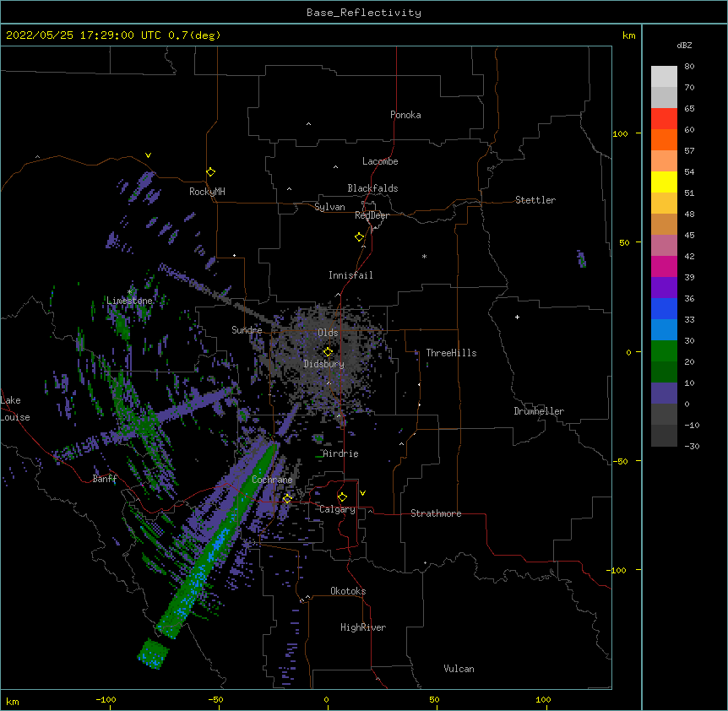Click the Didsbury town label

click(x=323, y=364)
